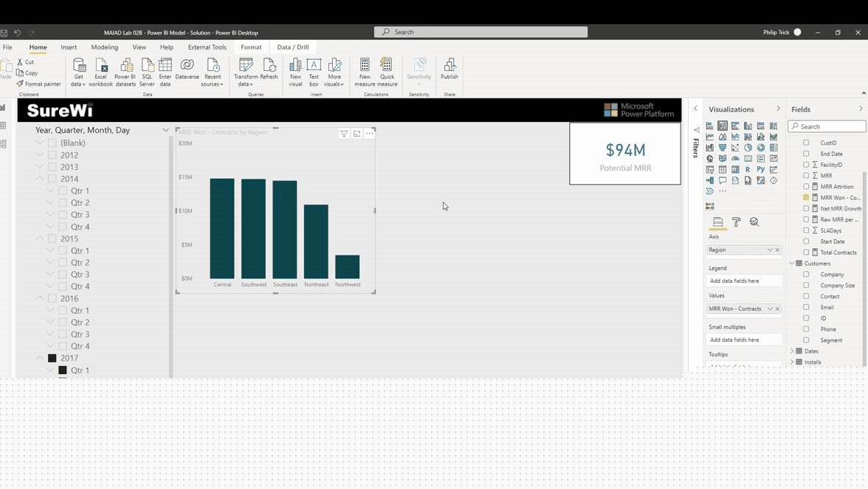Open the View ribbon tab

139,47
